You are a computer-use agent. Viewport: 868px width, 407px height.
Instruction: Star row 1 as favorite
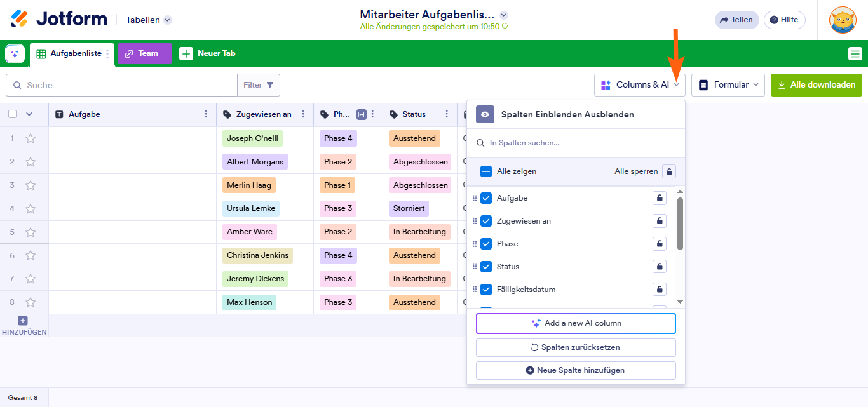point(31,138)
